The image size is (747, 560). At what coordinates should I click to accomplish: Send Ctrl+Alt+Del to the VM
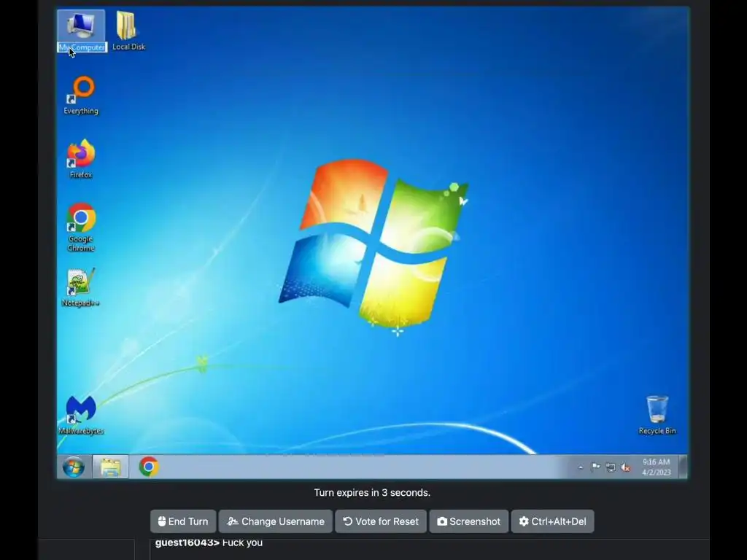click(x=553, y=521)
